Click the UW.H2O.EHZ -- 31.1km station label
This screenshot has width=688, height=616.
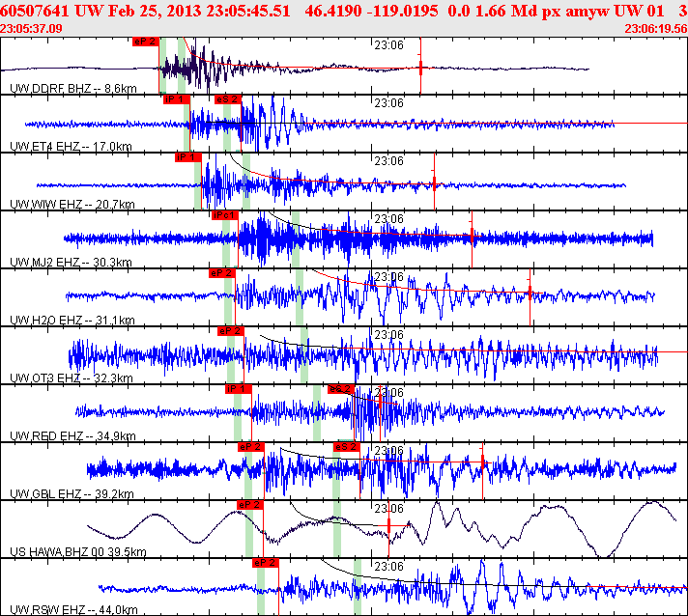pos(72,320)
